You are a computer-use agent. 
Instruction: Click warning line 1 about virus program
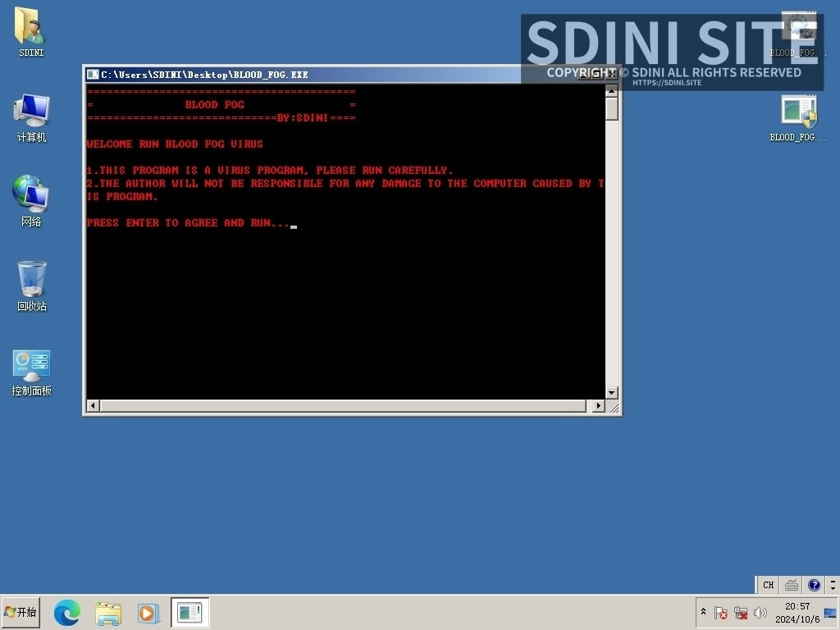(269, 171)
